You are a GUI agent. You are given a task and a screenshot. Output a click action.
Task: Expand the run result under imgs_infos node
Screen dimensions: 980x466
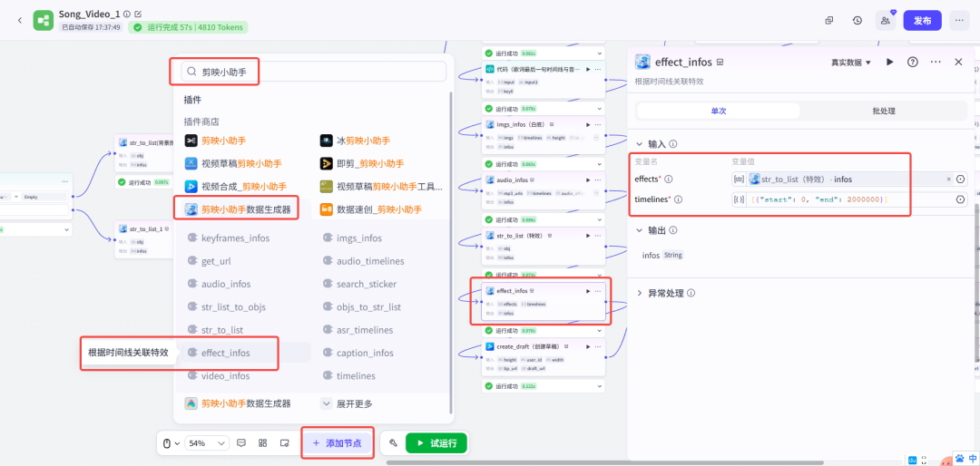[600, 164]
